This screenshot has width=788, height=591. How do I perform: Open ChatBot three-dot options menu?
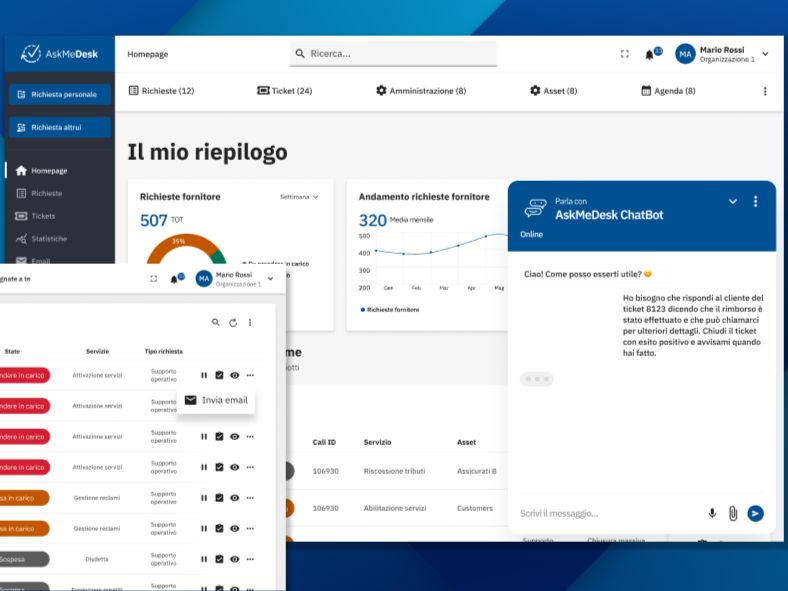click(755, 202)
